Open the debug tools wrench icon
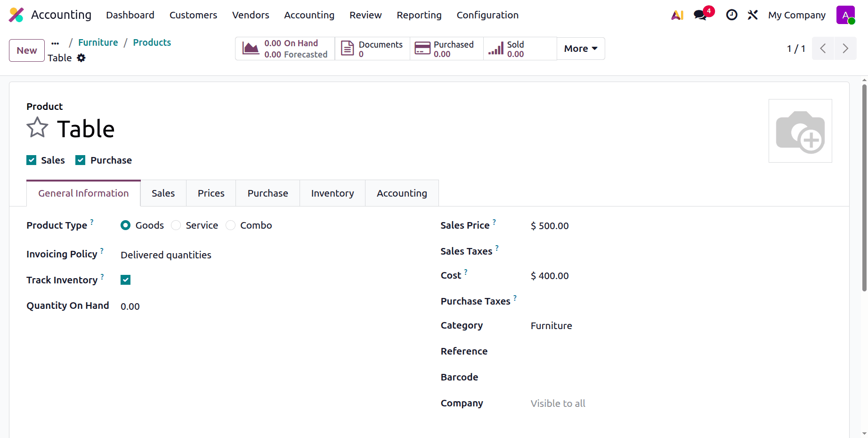 point(753,15)
